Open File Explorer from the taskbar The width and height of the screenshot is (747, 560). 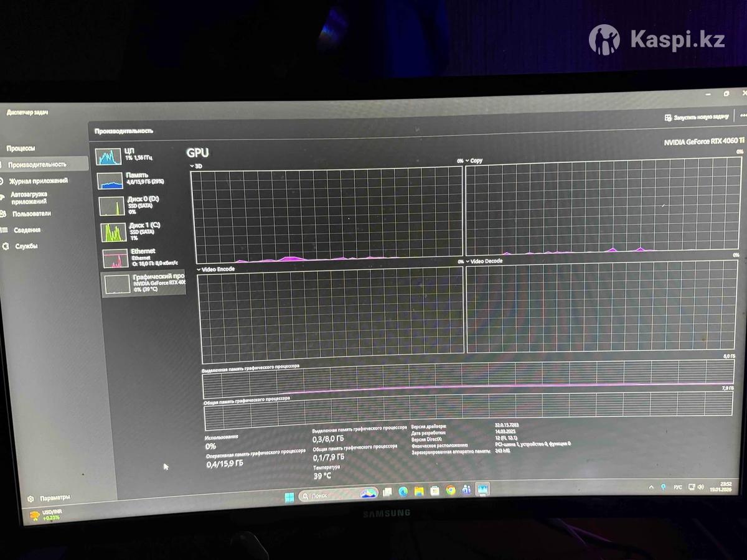[x=420, y=491]
